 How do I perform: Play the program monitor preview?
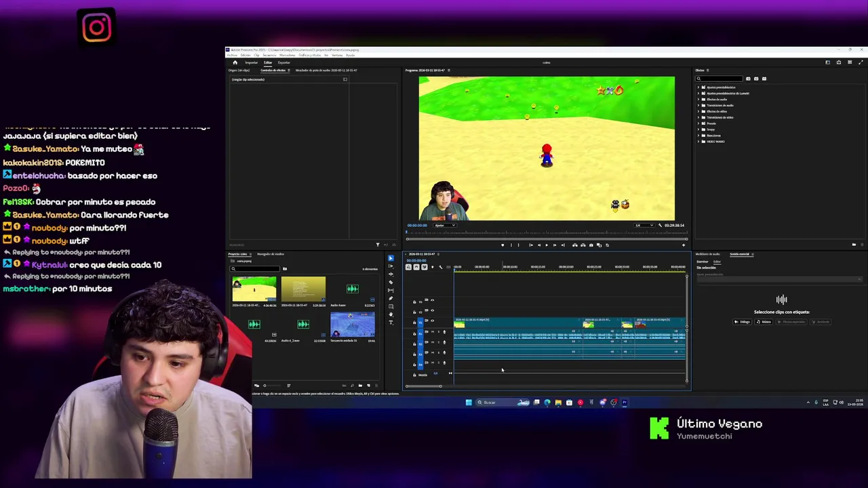tap(547, 245)
